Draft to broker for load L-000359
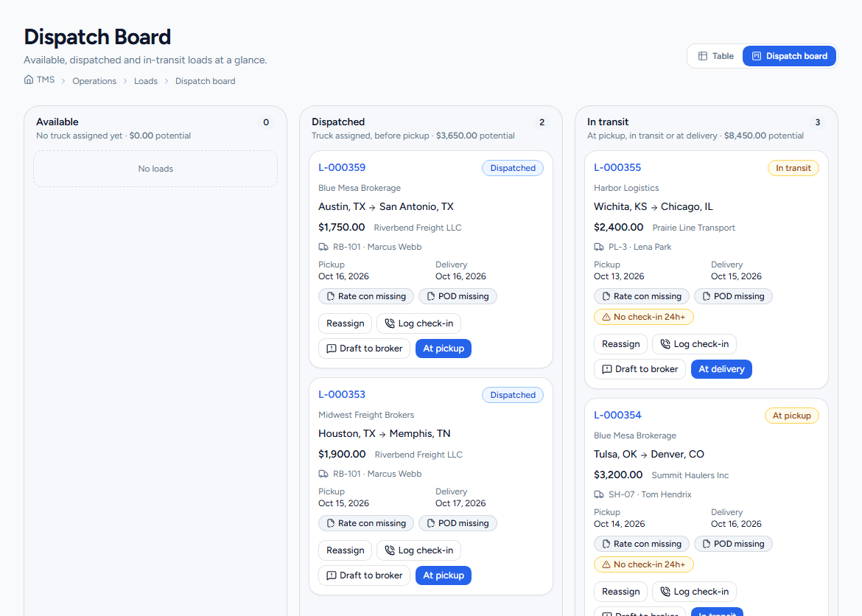The image size is (862, 616). tap(365, 349)
